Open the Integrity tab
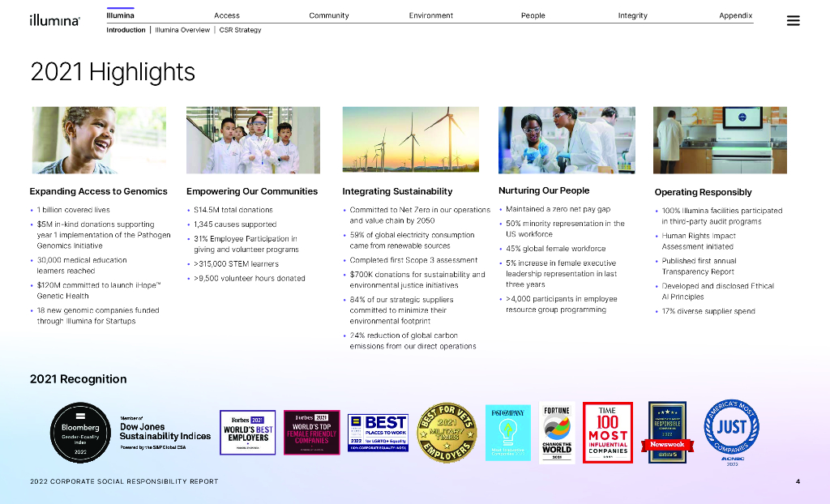This screenshot has height=504, width=830. [632, 15]
